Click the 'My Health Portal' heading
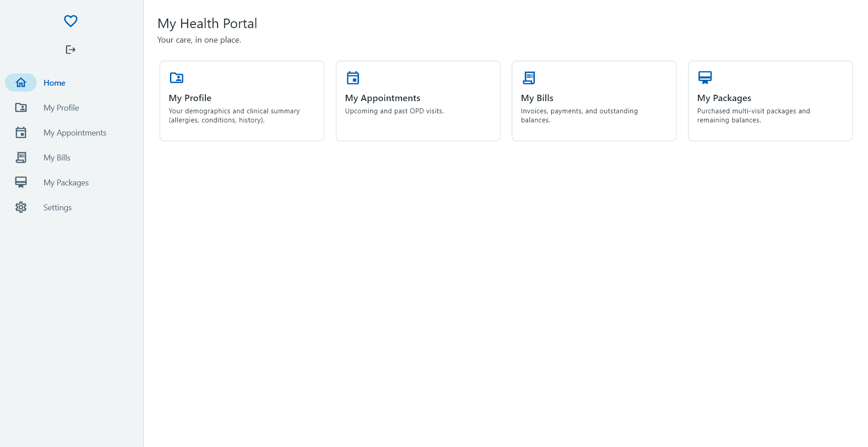Image resolution: width=868 pixels, height=447 pixels. coord(207,24)
